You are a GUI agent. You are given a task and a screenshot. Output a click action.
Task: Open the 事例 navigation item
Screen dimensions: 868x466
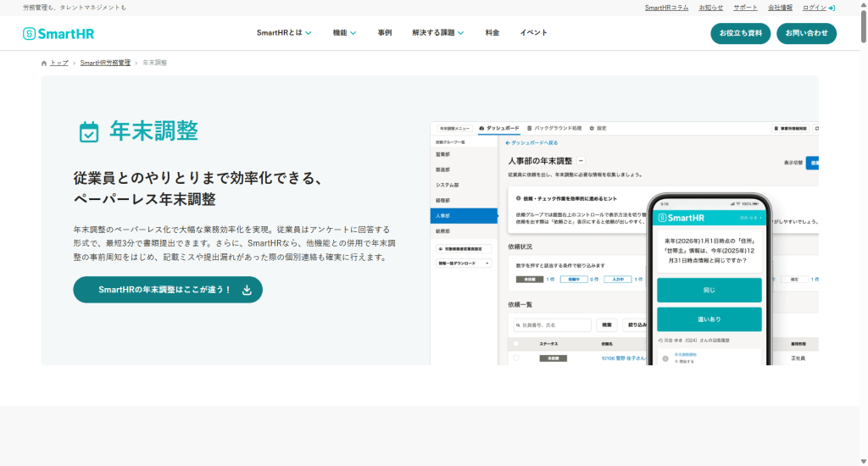[x=385, y=33]
